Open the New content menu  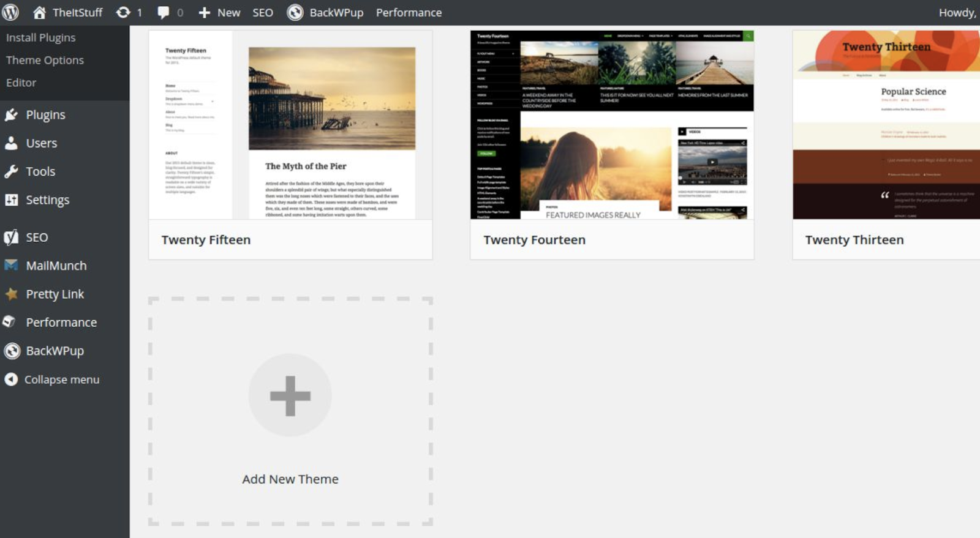(228, 12)
